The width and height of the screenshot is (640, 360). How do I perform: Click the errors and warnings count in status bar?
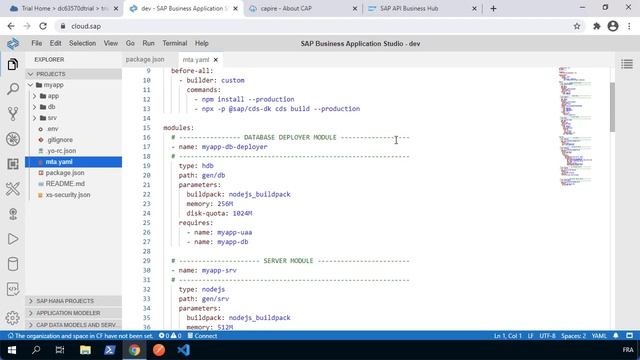click(x=170, y=336)
